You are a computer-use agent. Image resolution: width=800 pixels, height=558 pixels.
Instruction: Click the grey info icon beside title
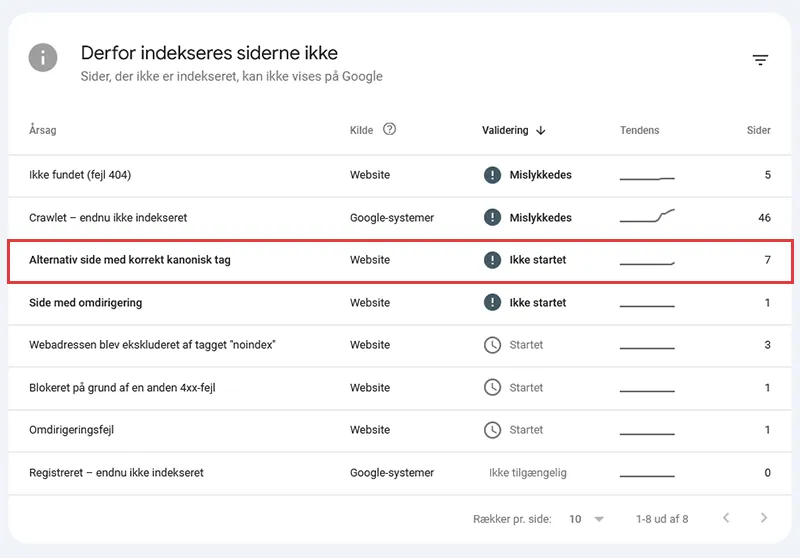(43, 57)
